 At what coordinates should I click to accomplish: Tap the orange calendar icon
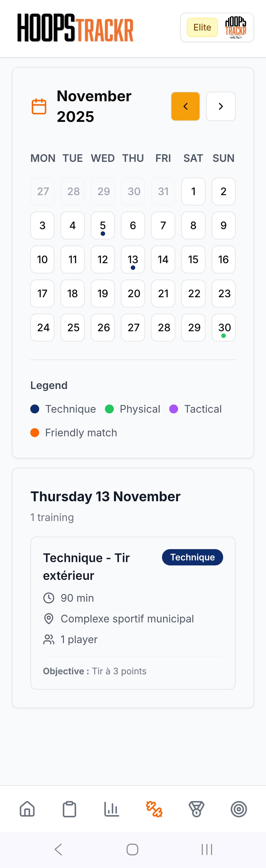pos(39,107)
